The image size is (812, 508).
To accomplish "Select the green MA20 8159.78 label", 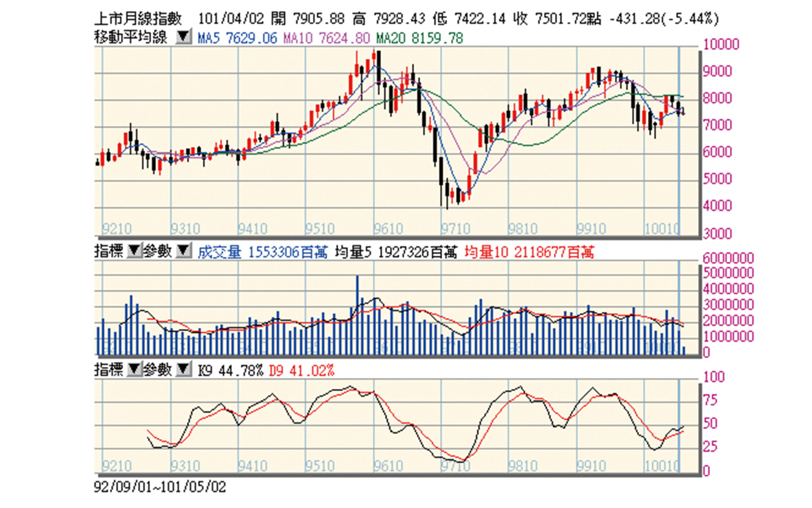I will pos(420,38).
